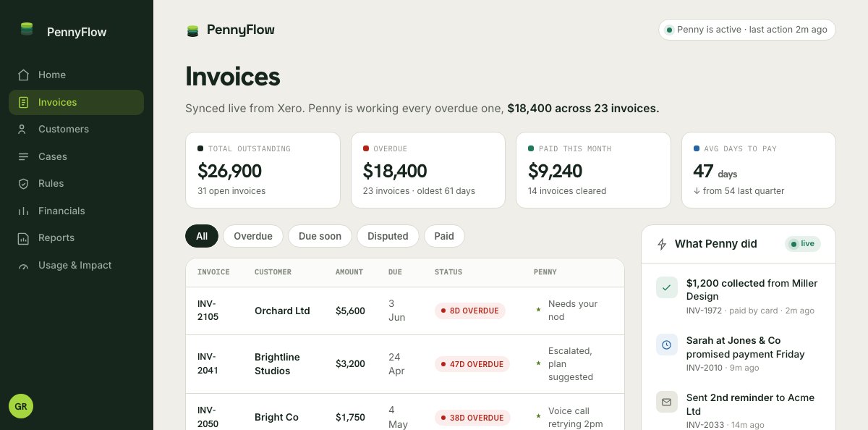Click the 38D OVERDUE status badge
868x430 pixels.
[x=472, y=418]
